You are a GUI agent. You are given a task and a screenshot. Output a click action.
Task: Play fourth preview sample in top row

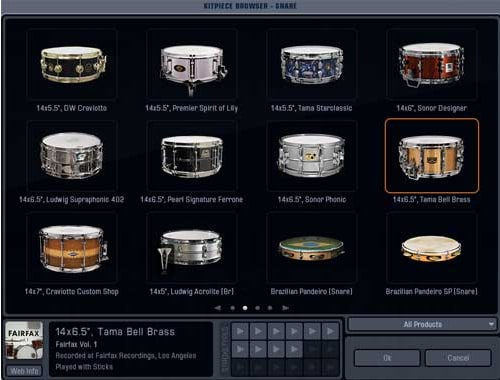(x=294, y=331)
